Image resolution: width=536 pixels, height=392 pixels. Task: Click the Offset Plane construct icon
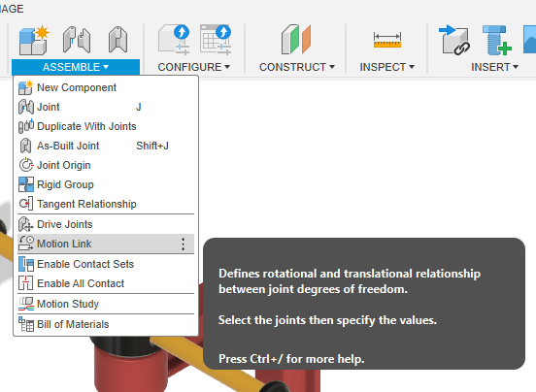pyautogui.click(x=296, y=40)
